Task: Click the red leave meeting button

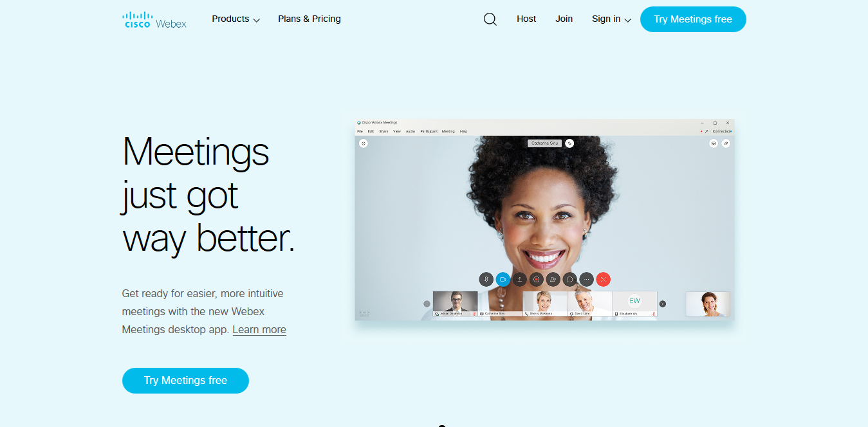Action: (603, 279)
